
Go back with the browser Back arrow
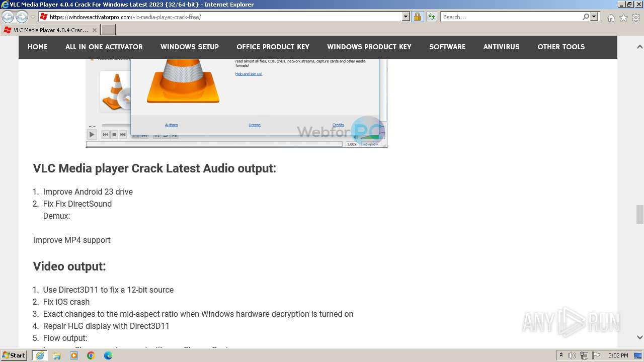8,17
